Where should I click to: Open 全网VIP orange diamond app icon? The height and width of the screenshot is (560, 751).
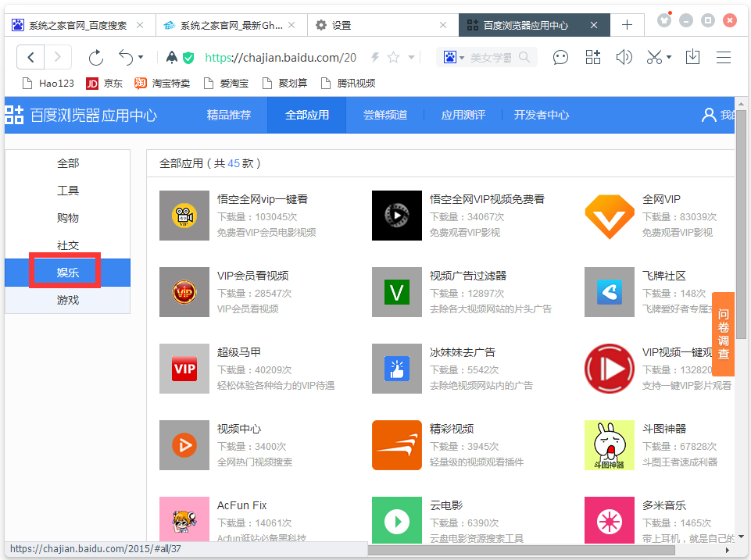point(610,216)
